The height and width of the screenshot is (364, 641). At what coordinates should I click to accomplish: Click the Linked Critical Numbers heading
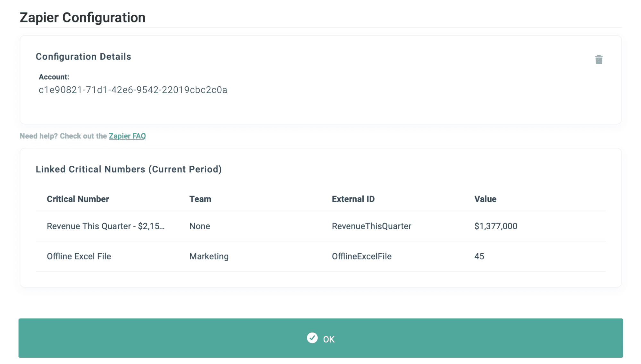[129, 169]
